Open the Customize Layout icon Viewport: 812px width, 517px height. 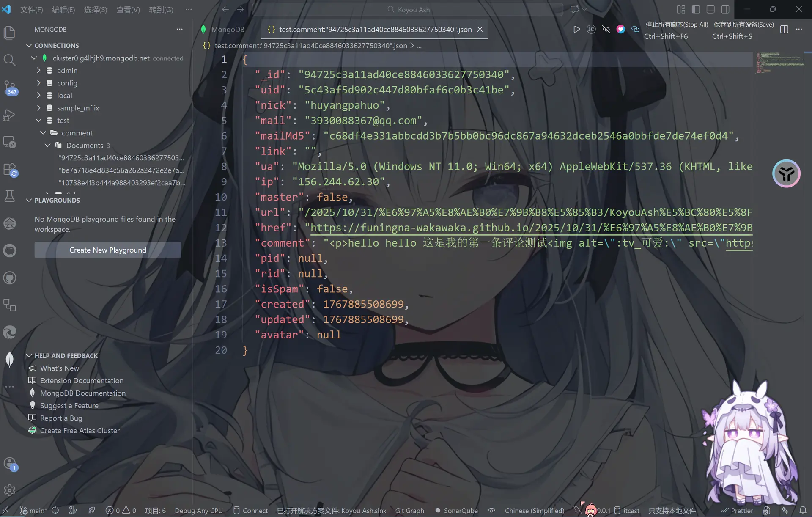[x=681, y=9]
